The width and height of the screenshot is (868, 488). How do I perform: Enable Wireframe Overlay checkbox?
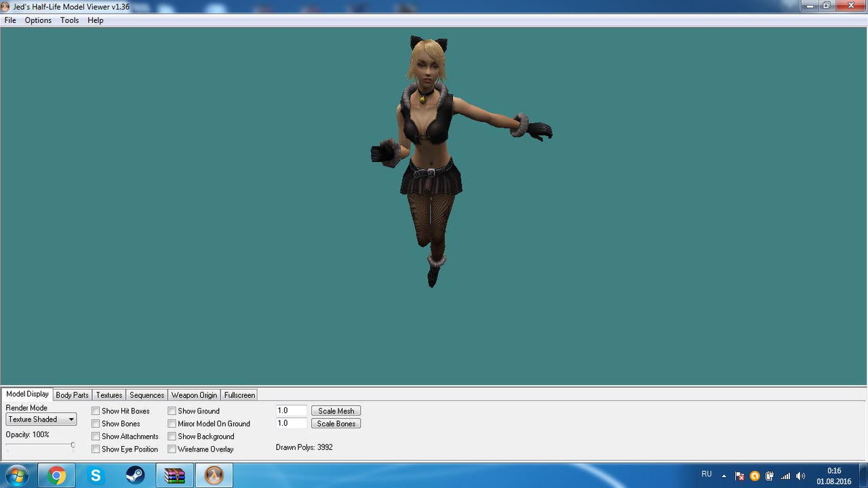click(172, 449)
